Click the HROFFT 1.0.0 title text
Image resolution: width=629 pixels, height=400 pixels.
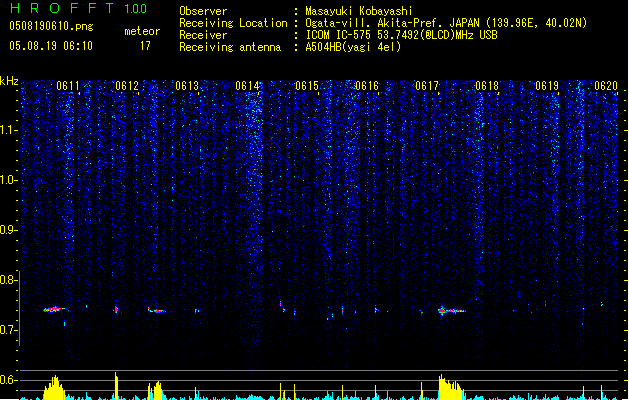(79, 8)
